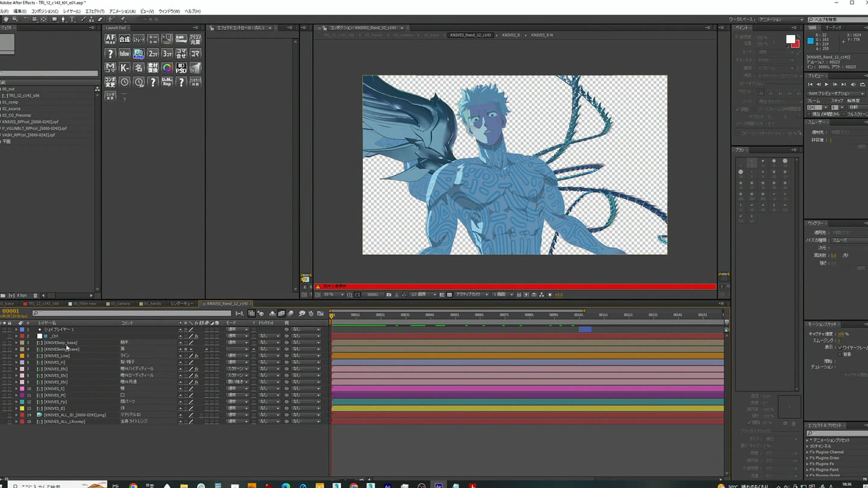Image resolution: width=868 pixels, height=488 pixels.
Task: Click the timeline layer search field
Action: click(131, 313)
